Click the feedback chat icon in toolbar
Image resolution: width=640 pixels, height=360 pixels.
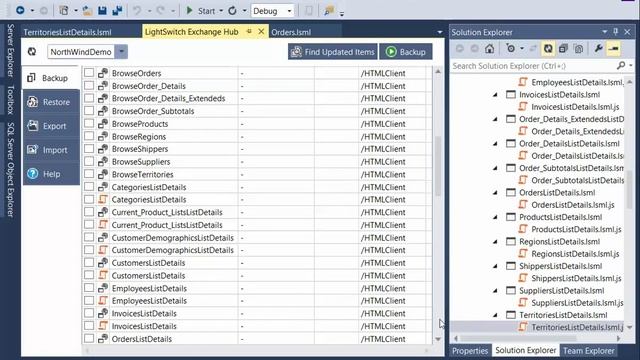coord(329,11)
